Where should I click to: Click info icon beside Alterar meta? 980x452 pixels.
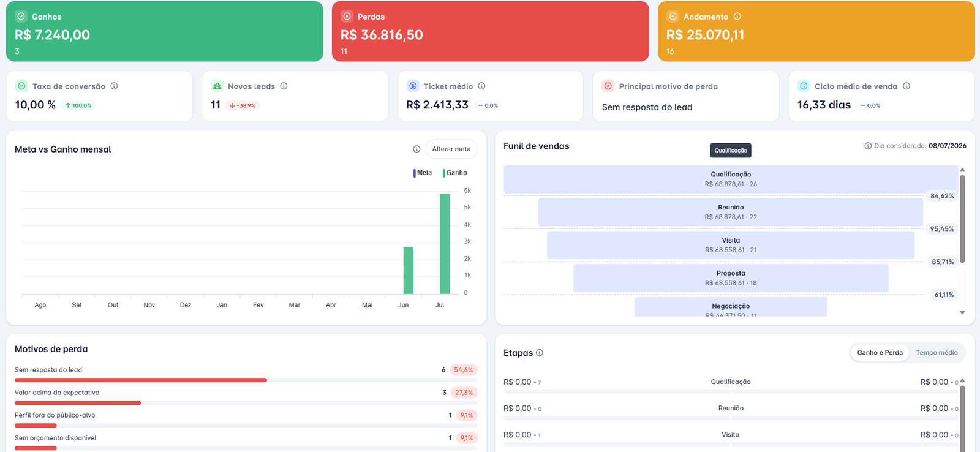pyautogui.click(x=417, y=149)
